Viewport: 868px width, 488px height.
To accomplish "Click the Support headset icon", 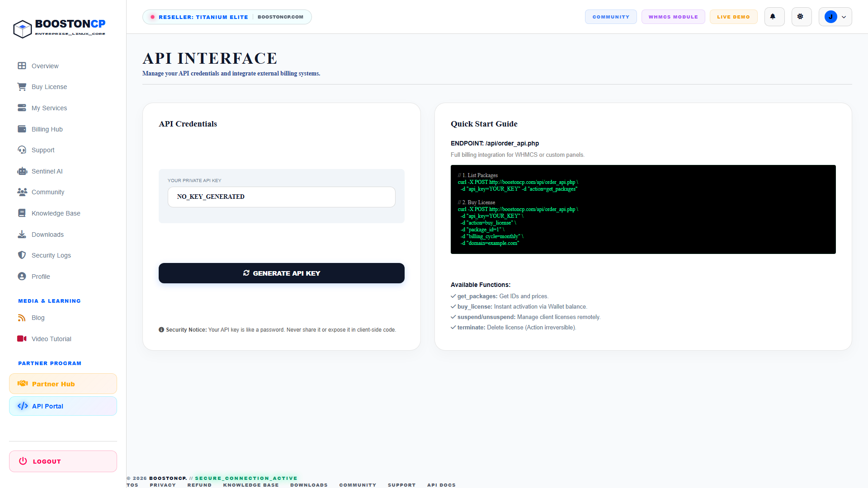I will (x=22, y=150).
